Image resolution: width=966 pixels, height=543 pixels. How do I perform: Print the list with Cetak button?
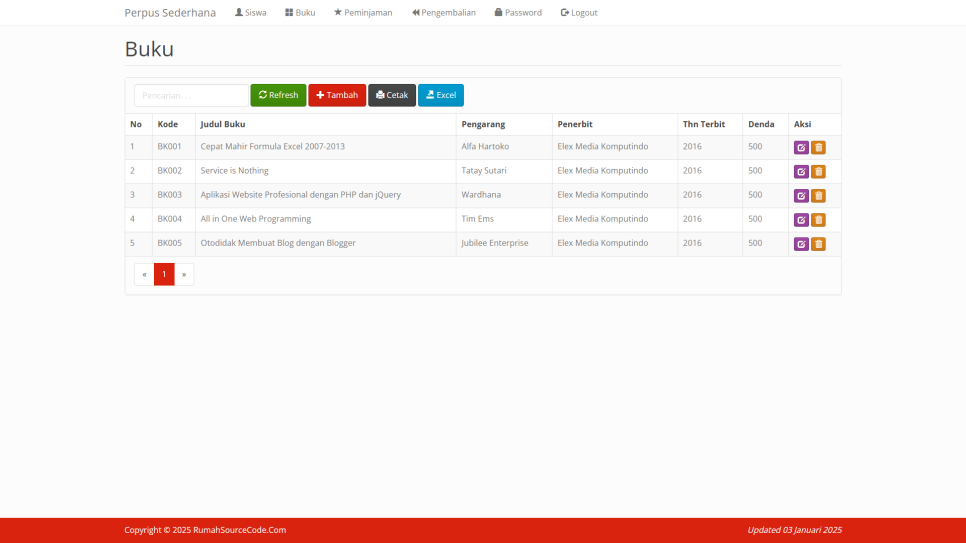coord(392,95)
